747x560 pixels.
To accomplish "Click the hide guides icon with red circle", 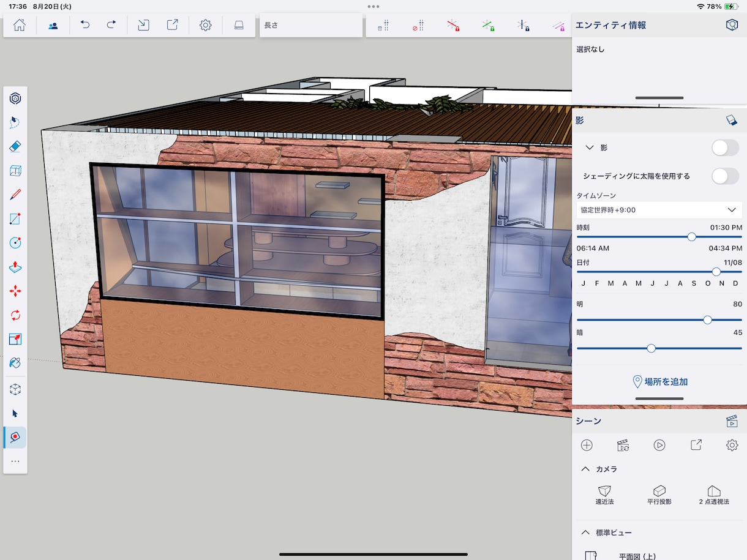I will (x=418, y=25).
